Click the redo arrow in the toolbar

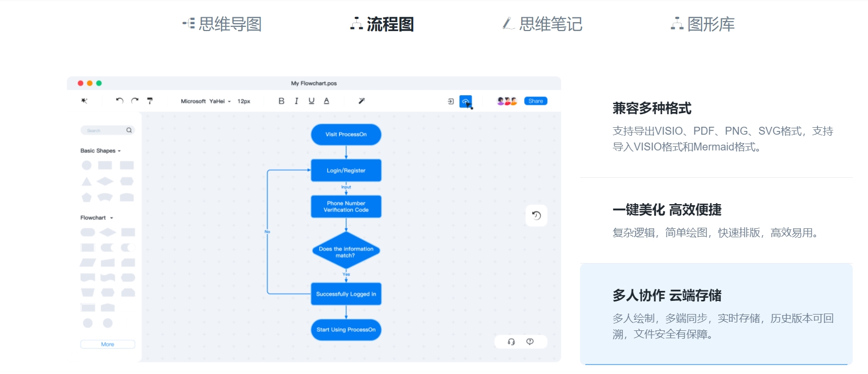tap(135, 100)
